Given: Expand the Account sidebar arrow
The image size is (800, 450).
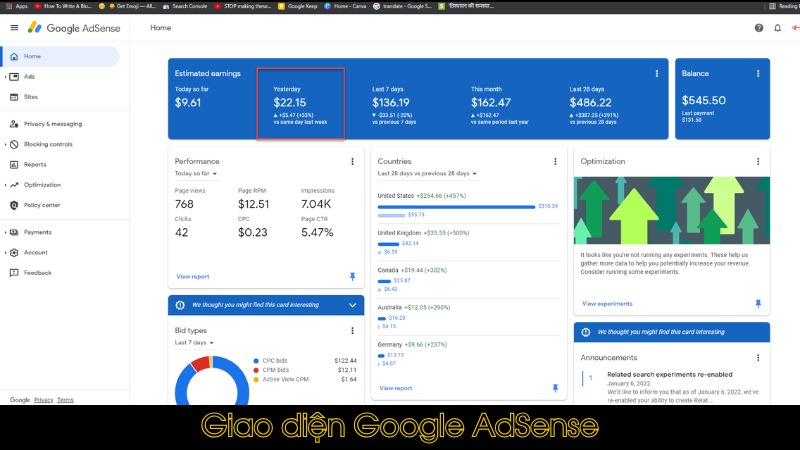Looking at the screenshot, I should point(5,253).
